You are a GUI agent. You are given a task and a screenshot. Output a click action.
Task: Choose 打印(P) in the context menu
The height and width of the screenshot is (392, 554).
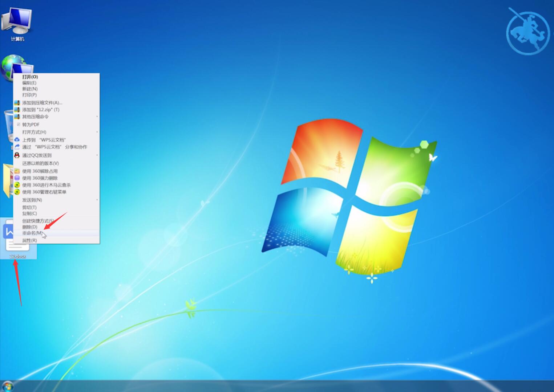pos(56,95)
